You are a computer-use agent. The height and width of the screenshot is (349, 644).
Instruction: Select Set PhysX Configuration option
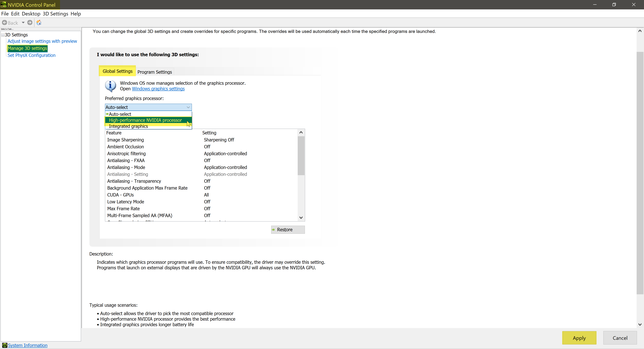coord(31,55)
